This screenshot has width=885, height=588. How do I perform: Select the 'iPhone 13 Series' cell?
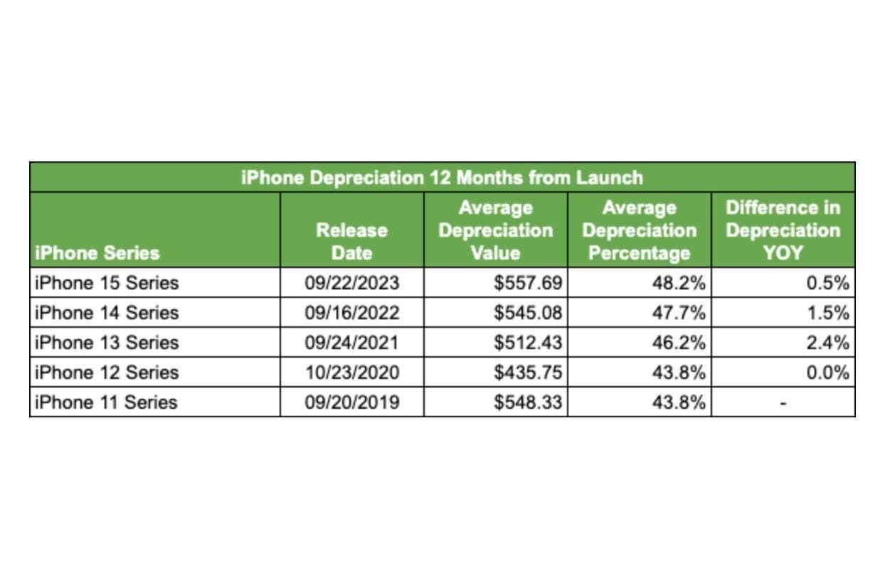pyautogui.click(x=155, y=343)
